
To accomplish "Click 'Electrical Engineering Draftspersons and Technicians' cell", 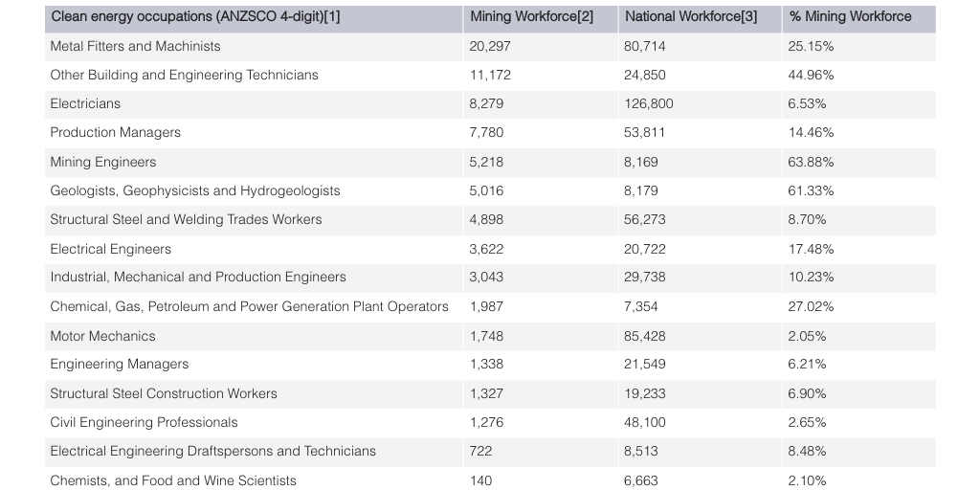I will click(213, 451).
